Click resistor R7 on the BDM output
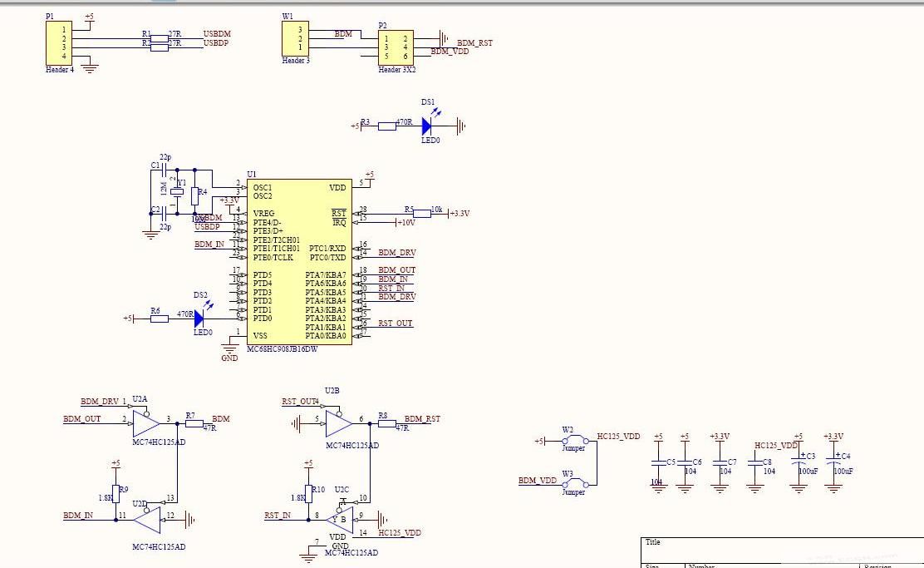The height and width of the screenshot is (568, 924). coord(194,424)
